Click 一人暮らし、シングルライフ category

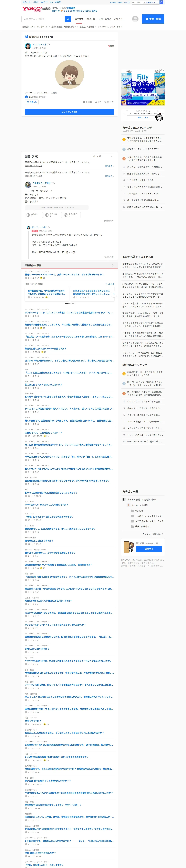tap(148, 516)
